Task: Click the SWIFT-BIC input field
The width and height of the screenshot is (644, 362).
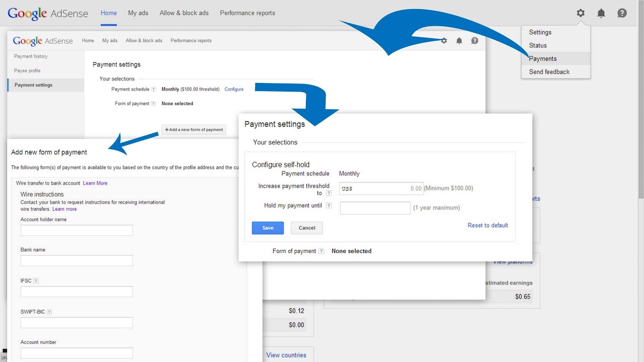Action: (76, 323)
